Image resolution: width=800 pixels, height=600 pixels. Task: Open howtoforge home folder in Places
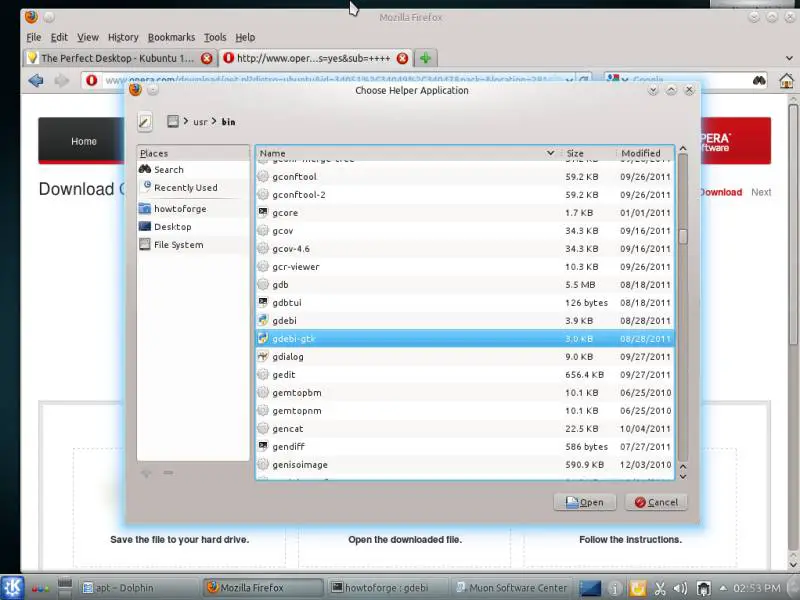[193, 209]
